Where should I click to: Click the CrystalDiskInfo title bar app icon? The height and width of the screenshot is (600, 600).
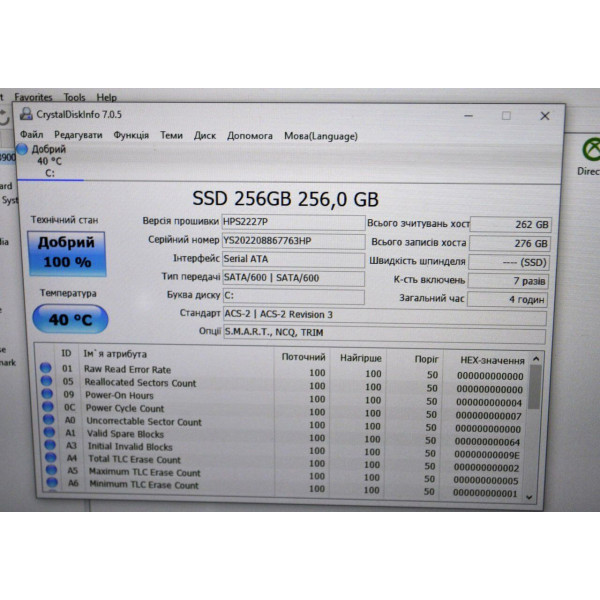click(x=26, y=114)
